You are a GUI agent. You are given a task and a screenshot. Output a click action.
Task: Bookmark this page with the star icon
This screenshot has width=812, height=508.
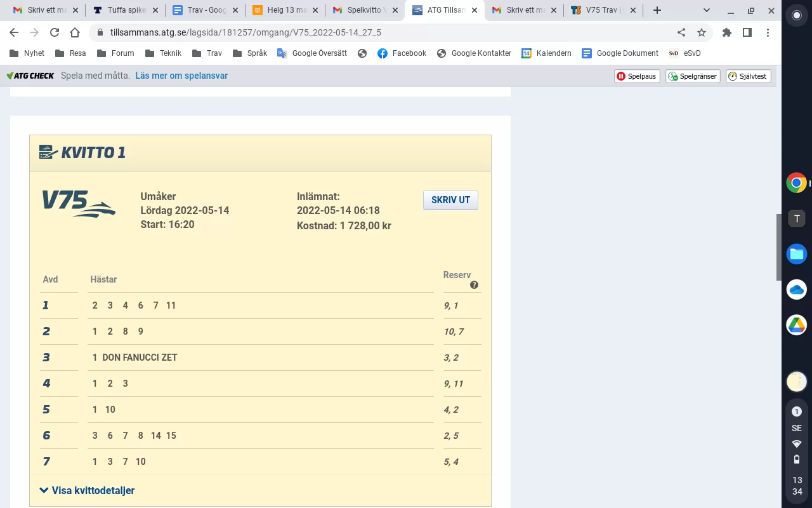702,32
